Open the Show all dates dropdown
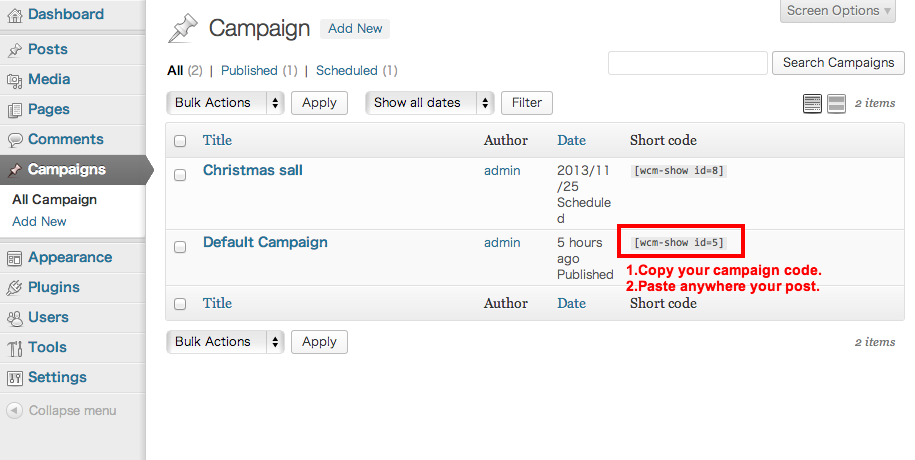This screenshot has width=915, height=460. pyautogui.click(x=430, y=102)
